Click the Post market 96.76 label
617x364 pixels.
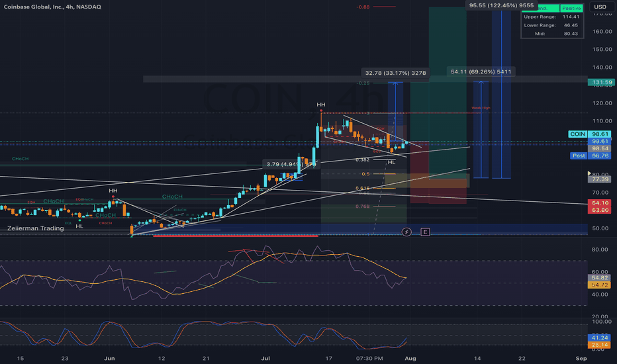click(591, 156)
